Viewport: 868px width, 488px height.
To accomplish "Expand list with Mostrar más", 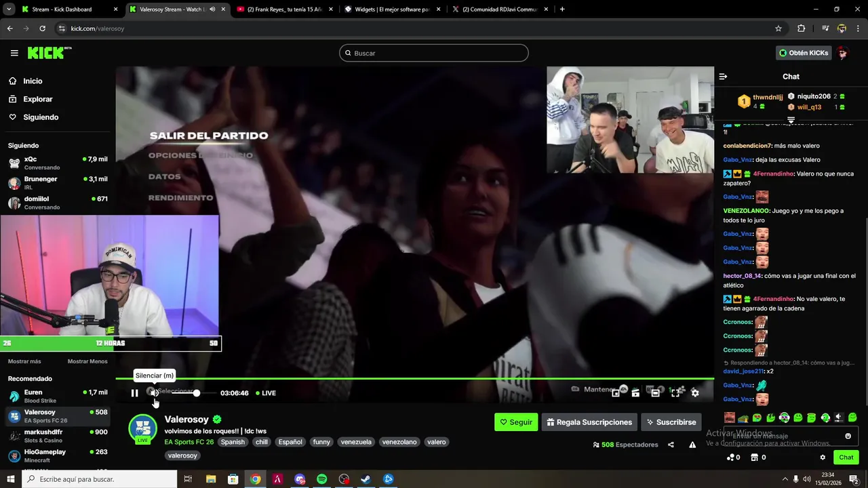I will (24, 361).
